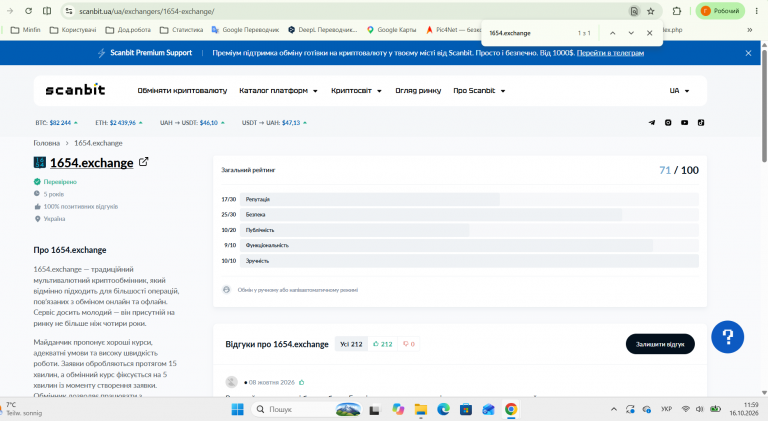Close the find-in-page bar

(649, 33)
